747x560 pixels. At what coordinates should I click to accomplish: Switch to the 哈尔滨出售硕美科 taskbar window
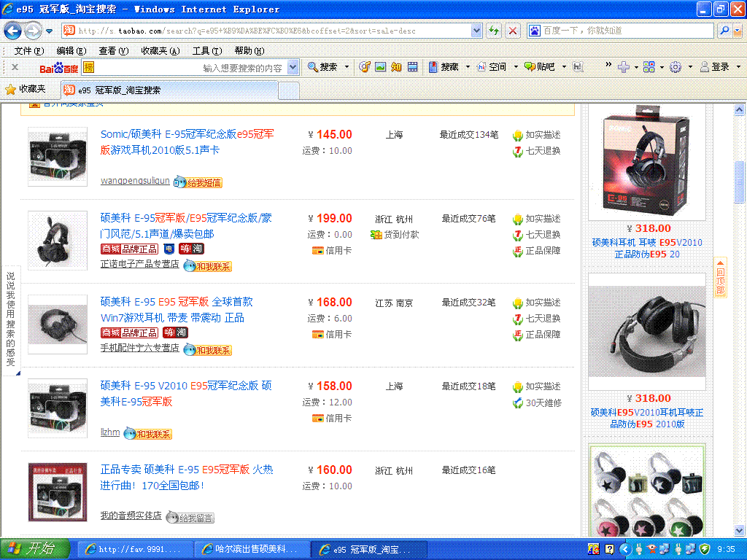[251, 550]
